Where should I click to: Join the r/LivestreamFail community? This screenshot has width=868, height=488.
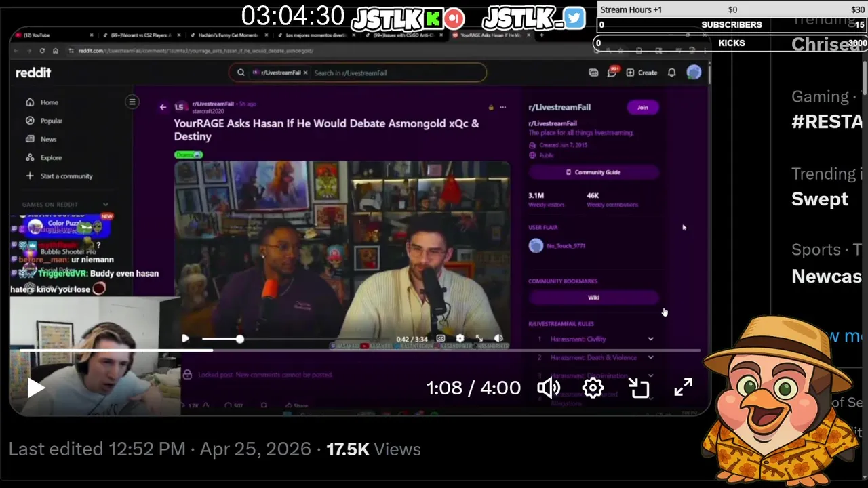642,107
